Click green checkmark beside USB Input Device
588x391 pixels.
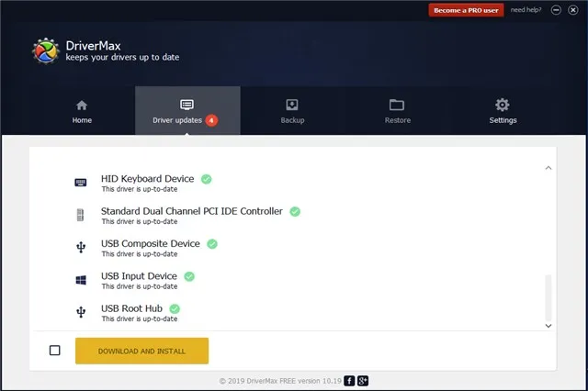[x=189, y=276]
